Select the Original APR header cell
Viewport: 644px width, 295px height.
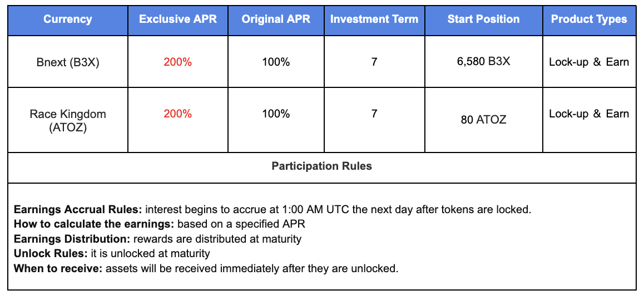[x=276, y=19]
